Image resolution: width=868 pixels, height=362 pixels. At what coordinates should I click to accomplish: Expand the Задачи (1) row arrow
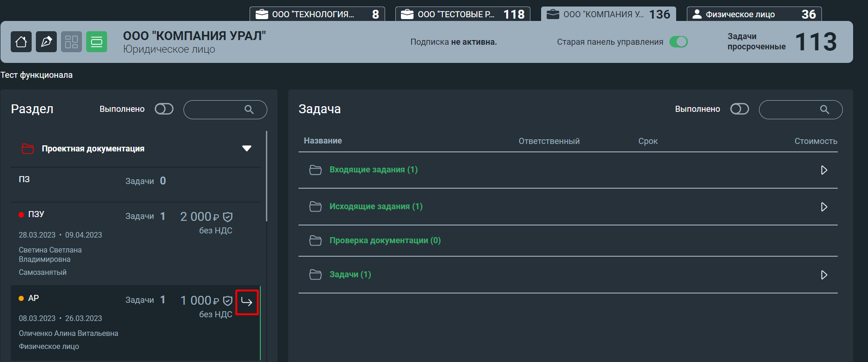824,275
